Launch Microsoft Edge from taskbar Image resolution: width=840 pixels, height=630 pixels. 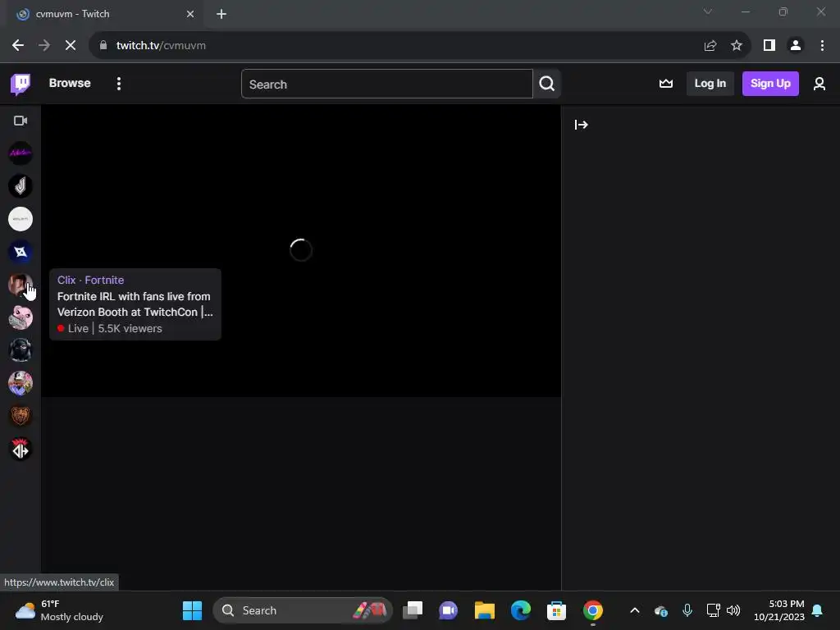click(520, 610)
